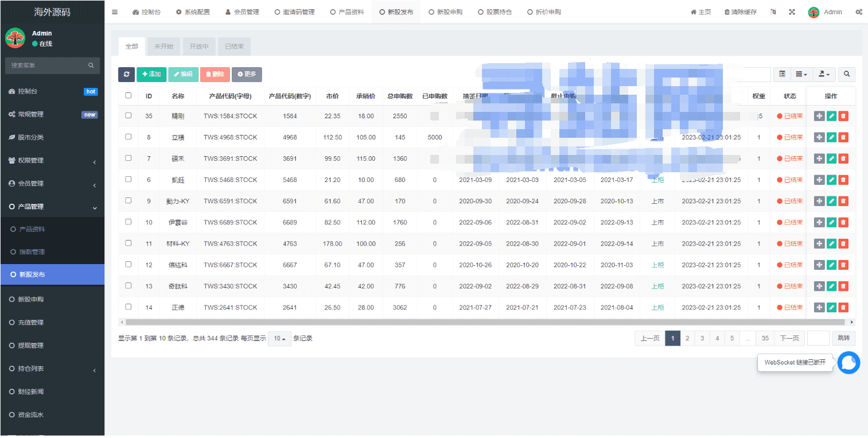Click the page jump number input field
The height and width of the screenshot is (438, 868).
[x=819, y=339]
